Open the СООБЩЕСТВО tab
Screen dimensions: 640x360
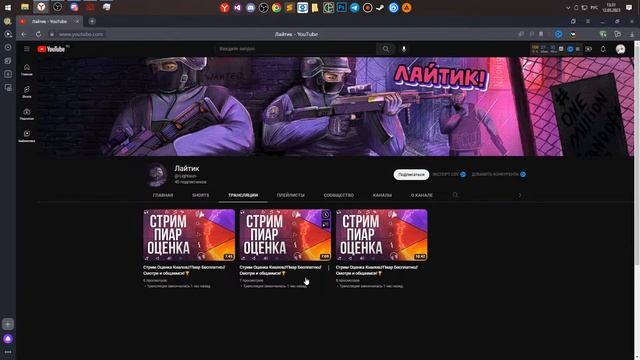[339, 195]
